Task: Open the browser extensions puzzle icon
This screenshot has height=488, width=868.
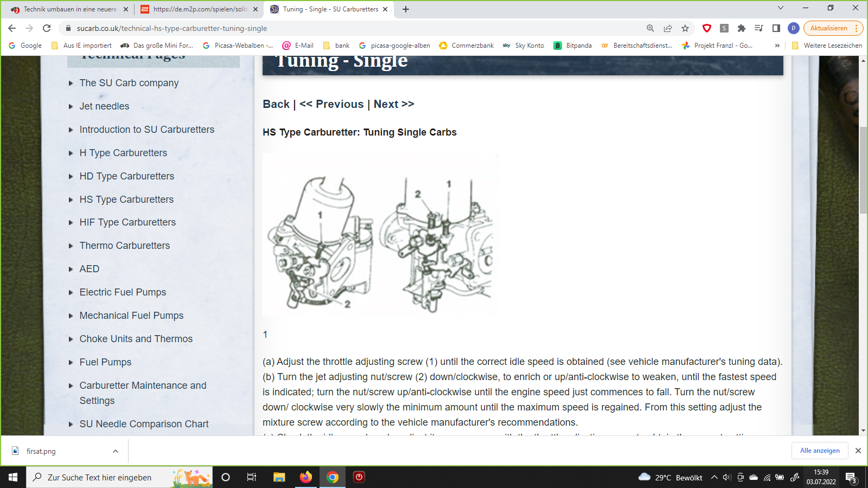Action: click(x=741, y=28)
